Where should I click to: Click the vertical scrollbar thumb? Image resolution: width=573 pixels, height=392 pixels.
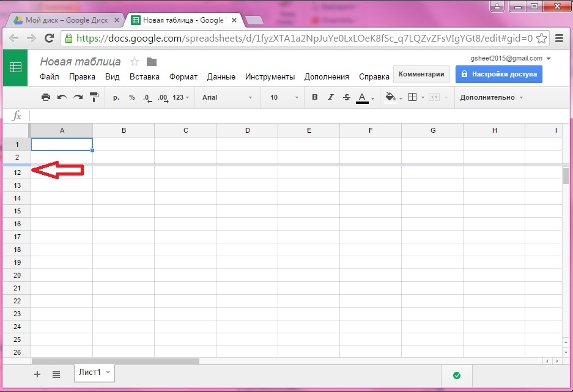pos(566,176)
